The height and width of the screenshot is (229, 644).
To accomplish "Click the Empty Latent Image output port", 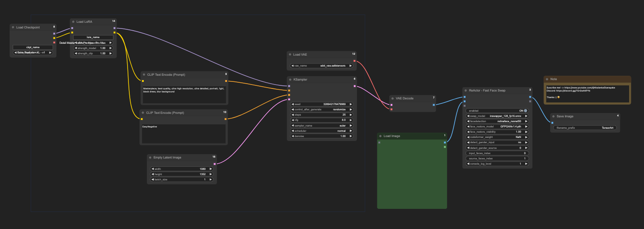I will (214, 164).
